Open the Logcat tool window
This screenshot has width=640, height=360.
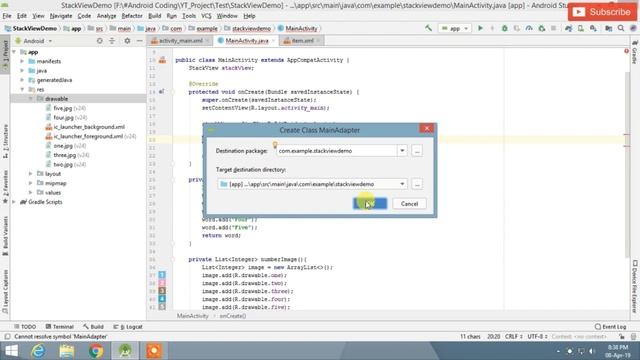pyautogui.click(x=128, y=327)
